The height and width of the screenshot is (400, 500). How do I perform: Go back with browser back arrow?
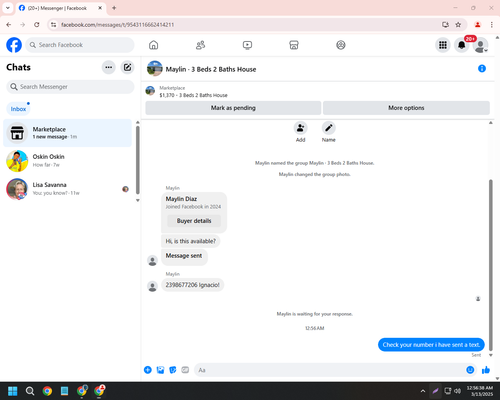[x=9, y=25]
